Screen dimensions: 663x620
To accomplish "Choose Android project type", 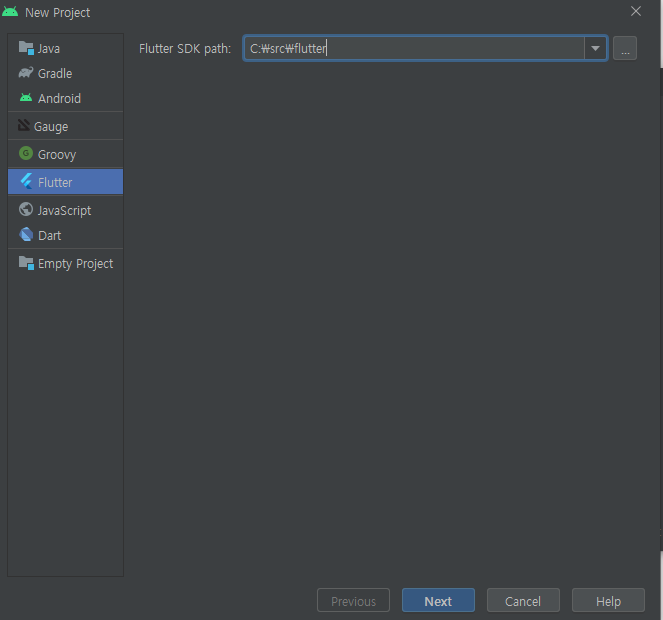I will point(66,98).
